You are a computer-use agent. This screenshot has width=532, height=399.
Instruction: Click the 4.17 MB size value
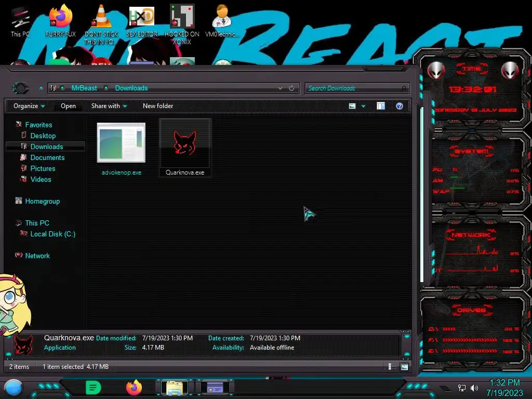[x=153, y=348]
